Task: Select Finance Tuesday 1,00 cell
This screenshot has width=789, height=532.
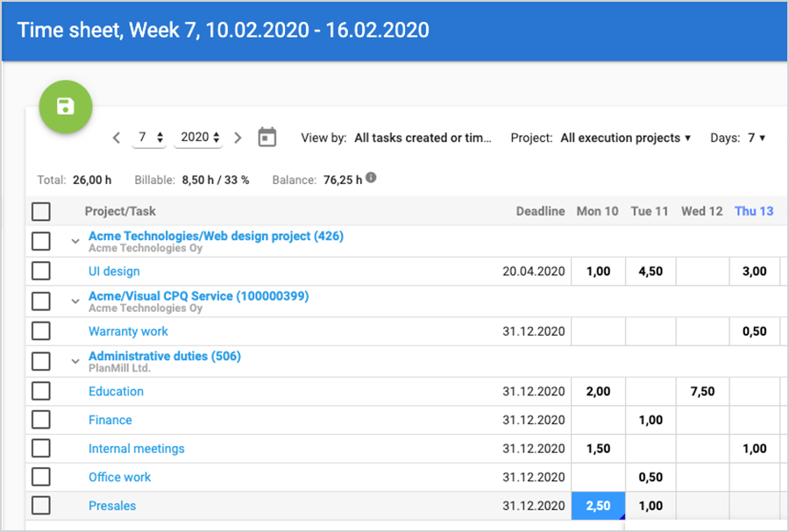Action: (650, 420)
